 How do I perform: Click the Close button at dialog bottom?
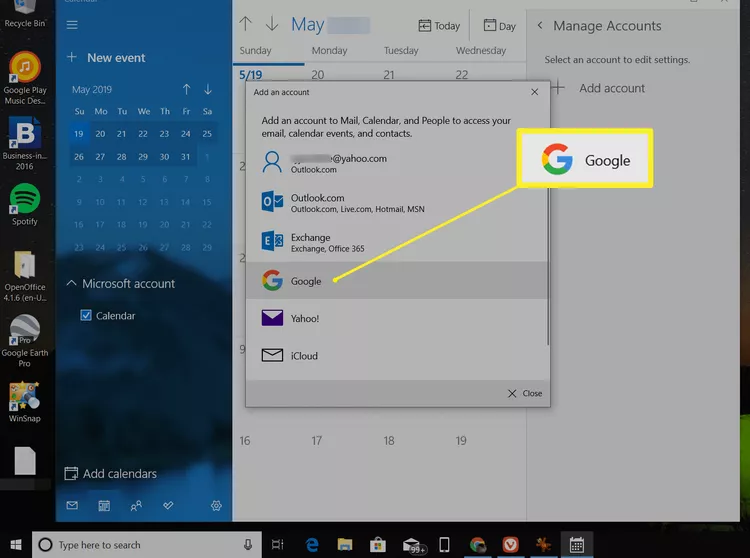click(525, 394)
